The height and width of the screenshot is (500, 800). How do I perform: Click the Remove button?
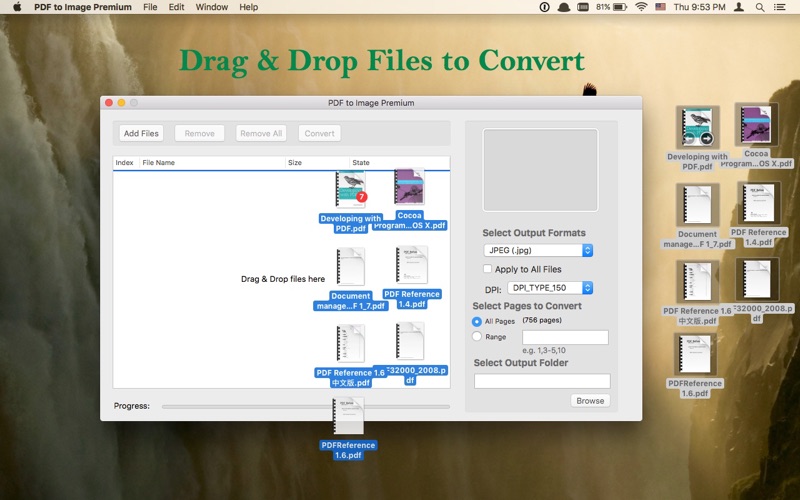click(199, 133)
